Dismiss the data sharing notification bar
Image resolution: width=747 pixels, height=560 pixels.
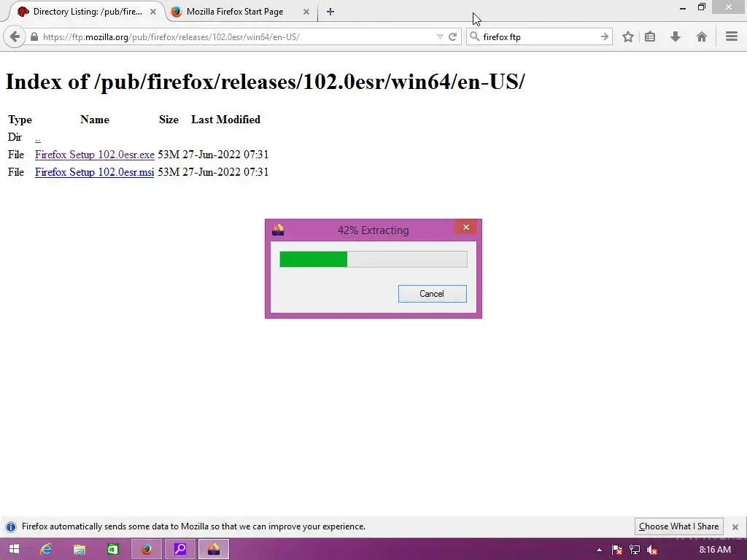pos(735,526)
